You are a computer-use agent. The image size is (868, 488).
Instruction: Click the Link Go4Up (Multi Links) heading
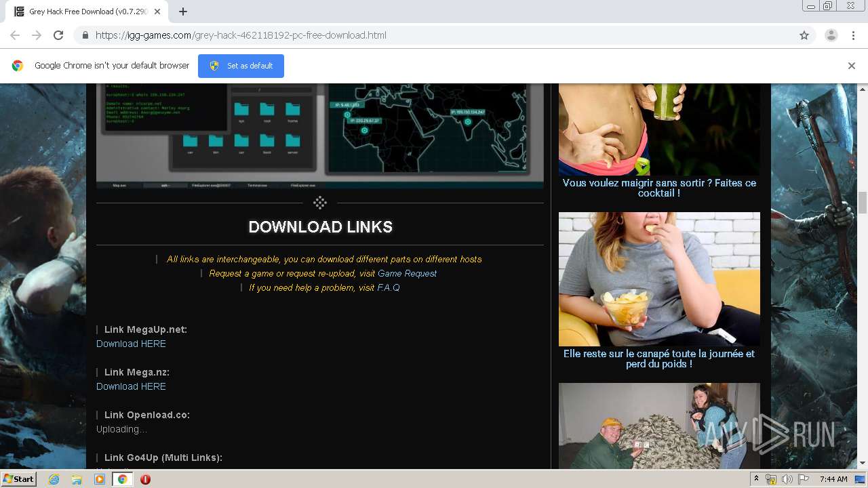pos(163,457)
